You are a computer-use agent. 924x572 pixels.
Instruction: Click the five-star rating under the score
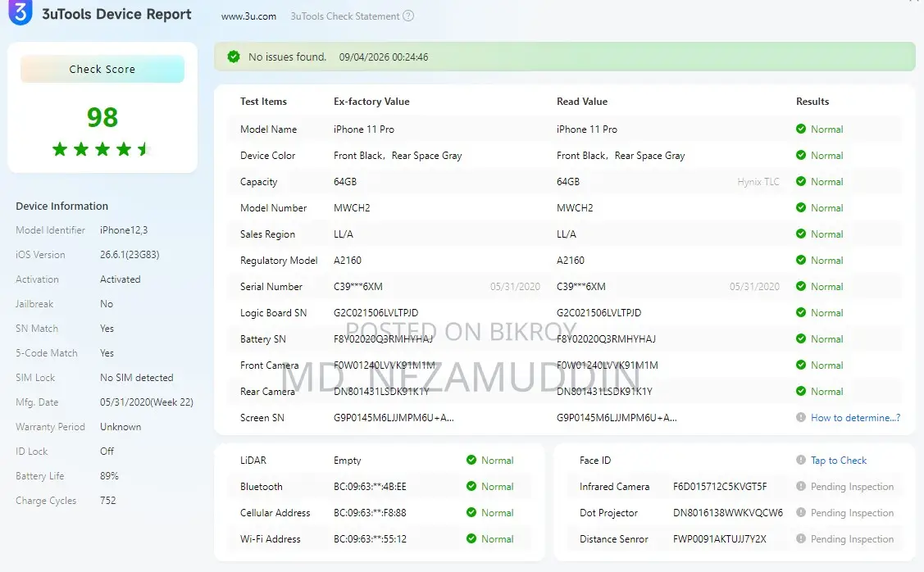click(102, 149)
